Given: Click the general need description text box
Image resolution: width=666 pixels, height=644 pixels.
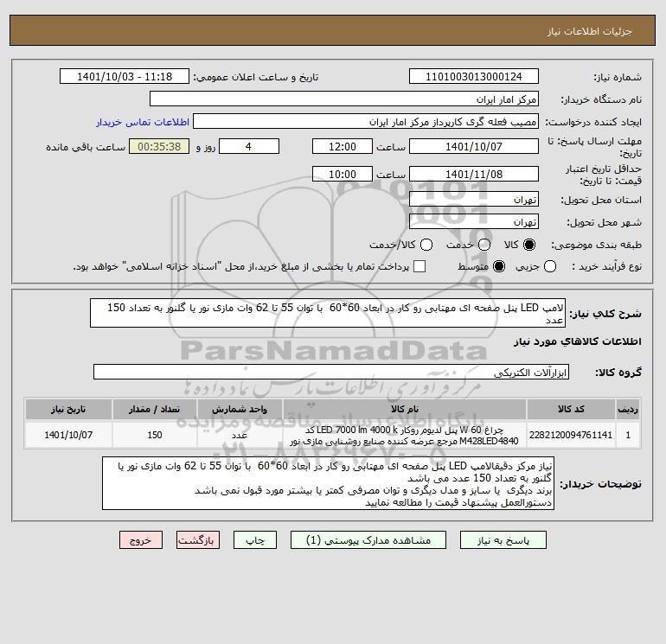Looking at the screenshot, I should click(328, 313).
